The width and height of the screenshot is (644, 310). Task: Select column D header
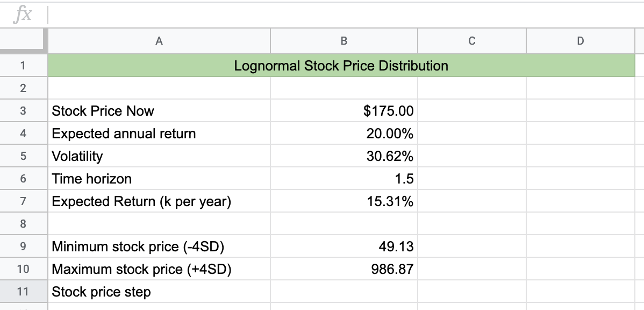pos(581,41)
